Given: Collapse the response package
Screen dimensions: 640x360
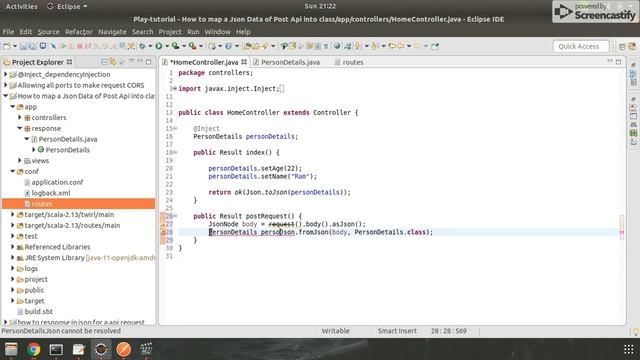Looking at the screenshot, I should coord(20,129).
